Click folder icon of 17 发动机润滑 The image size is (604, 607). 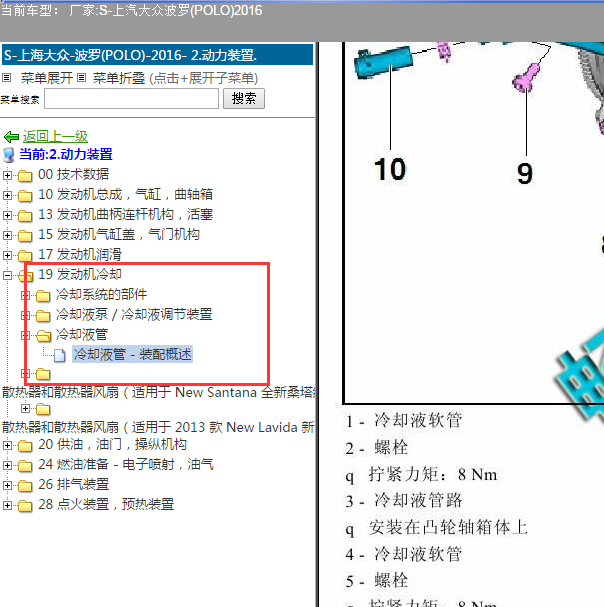[25, 255]
